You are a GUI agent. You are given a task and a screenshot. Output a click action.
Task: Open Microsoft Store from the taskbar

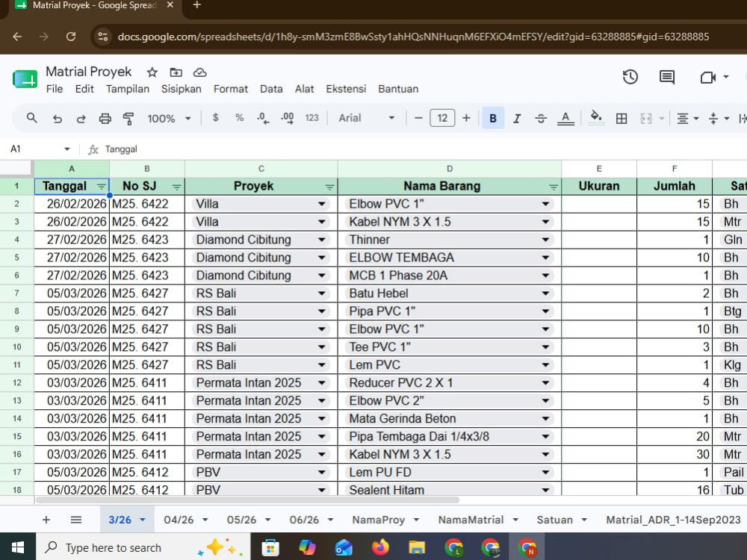270,547
